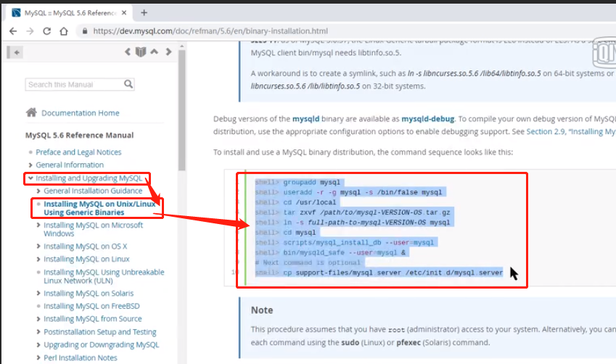Go to next manual page chevron
Viewport: 616px width, 364px height.
168,51
